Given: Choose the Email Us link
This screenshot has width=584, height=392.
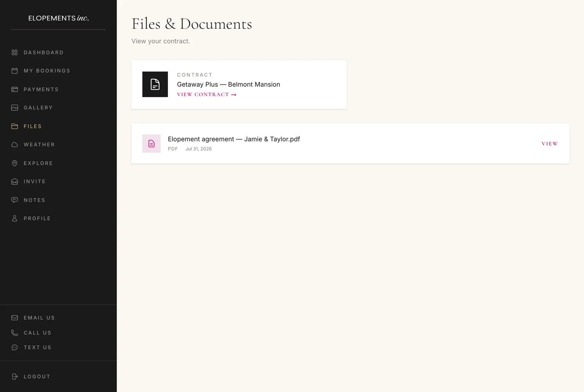Looking at the screenshot, I should 39,318.
